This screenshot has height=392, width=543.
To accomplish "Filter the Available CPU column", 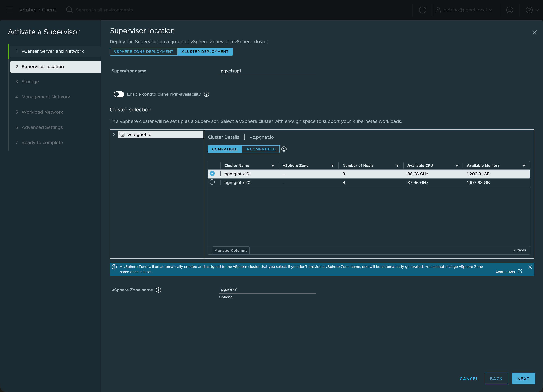I will click(457, 166).
